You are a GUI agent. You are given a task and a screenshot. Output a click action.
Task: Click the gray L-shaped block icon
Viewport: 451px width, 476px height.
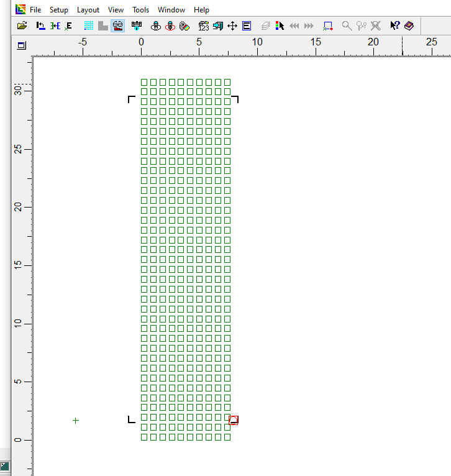(x=103, y=26)
